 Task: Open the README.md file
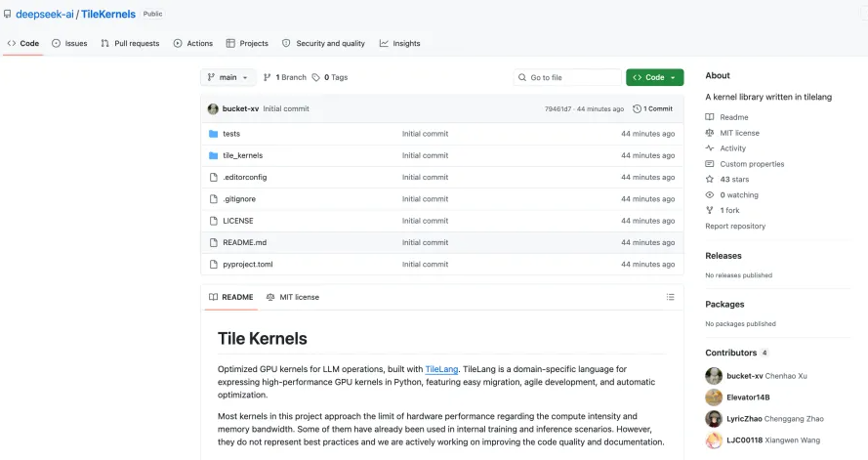coord(245,242)
